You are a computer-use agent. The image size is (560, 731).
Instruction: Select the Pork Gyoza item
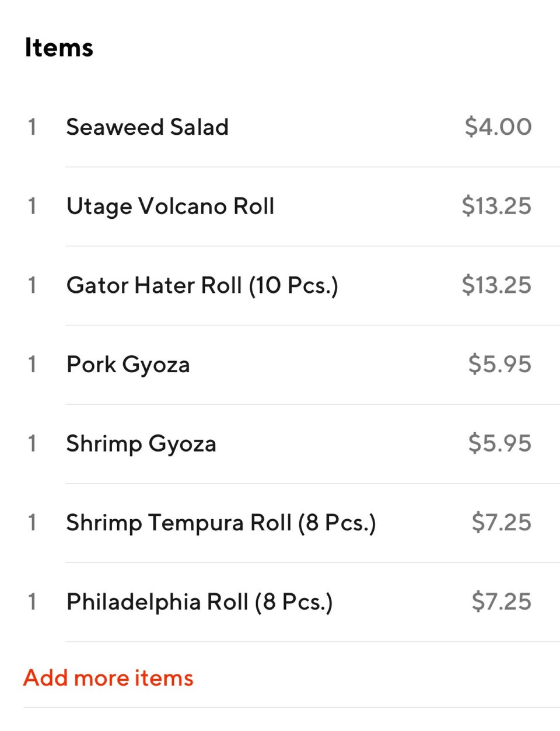coord(128,365)
